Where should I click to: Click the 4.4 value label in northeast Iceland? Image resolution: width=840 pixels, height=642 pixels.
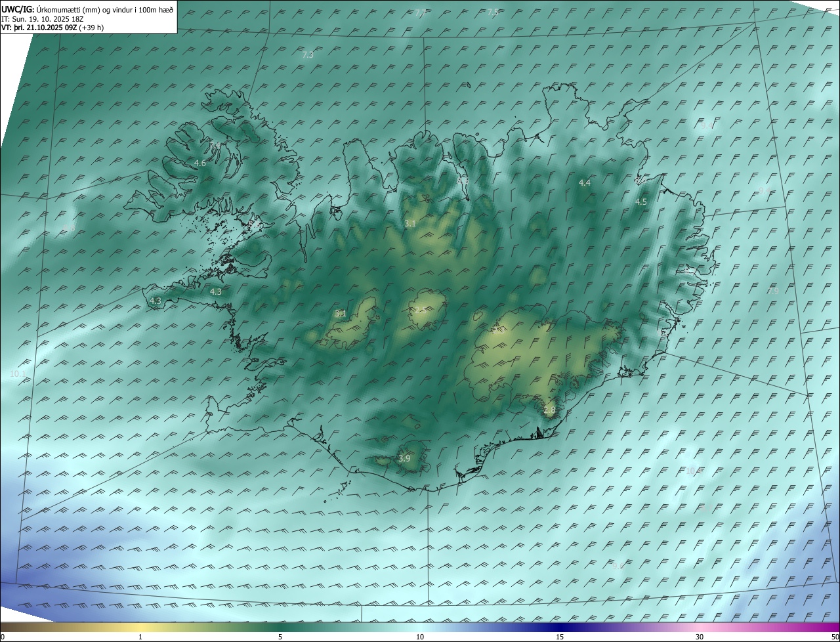585,183
